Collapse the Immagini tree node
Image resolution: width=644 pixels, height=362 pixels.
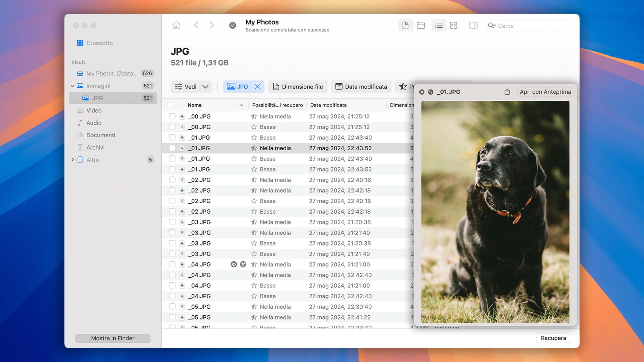(x=72, y=86)
